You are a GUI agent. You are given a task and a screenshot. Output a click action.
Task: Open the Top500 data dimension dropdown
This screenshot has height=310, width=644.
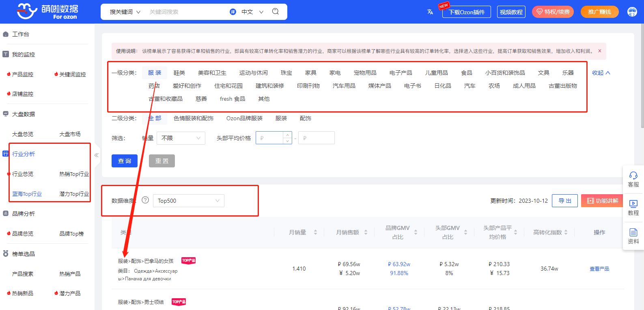pyautogui.click(x=188, y=201)
